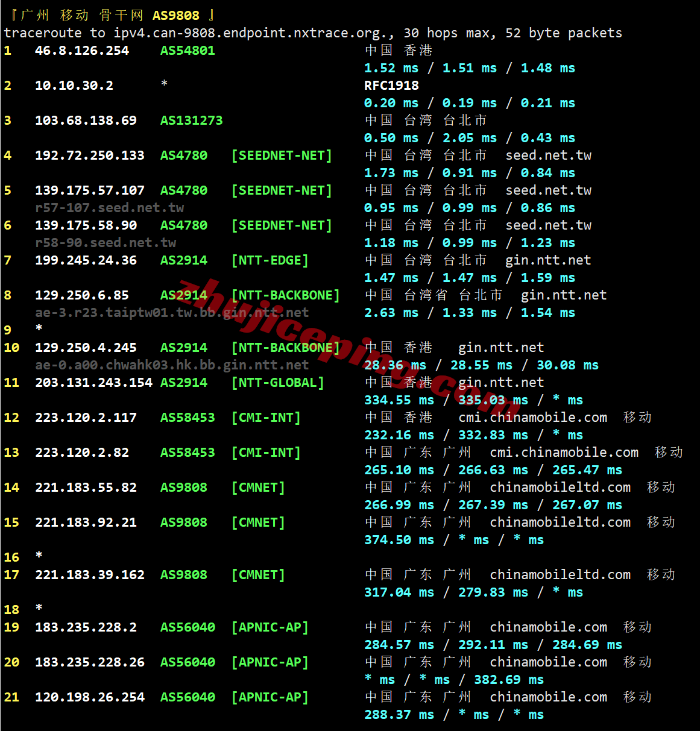Select IP address 221.183.92.21

[86, 522]
